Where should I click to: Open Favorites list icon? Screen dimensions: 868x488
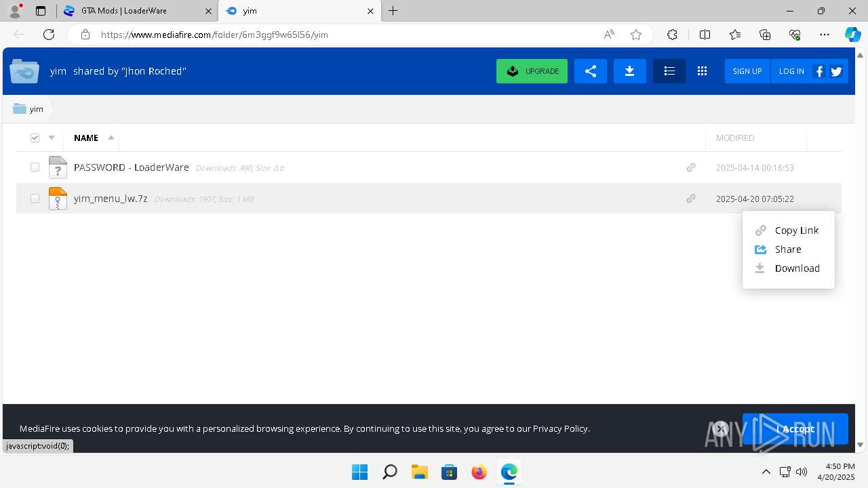[735, 35]
